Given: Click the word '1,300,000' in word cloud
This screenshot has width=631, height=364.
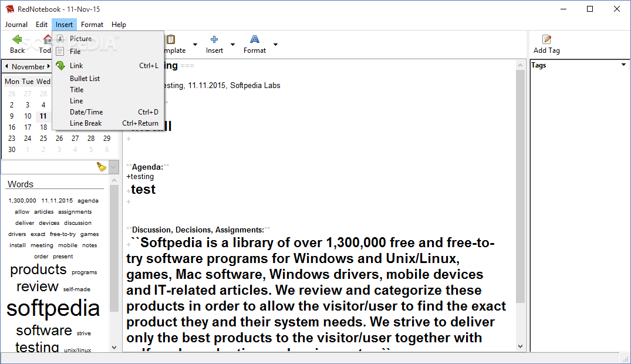Looking at the screenshot, I should [x=22, y=201].
